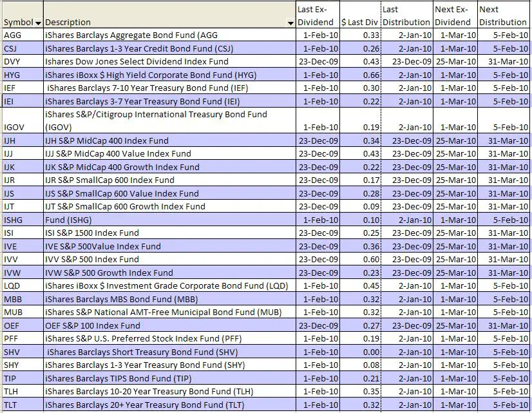Click the Fund (ISHG) description cell
This screenshot has width=532, height=413.
[x=169, y=220]
